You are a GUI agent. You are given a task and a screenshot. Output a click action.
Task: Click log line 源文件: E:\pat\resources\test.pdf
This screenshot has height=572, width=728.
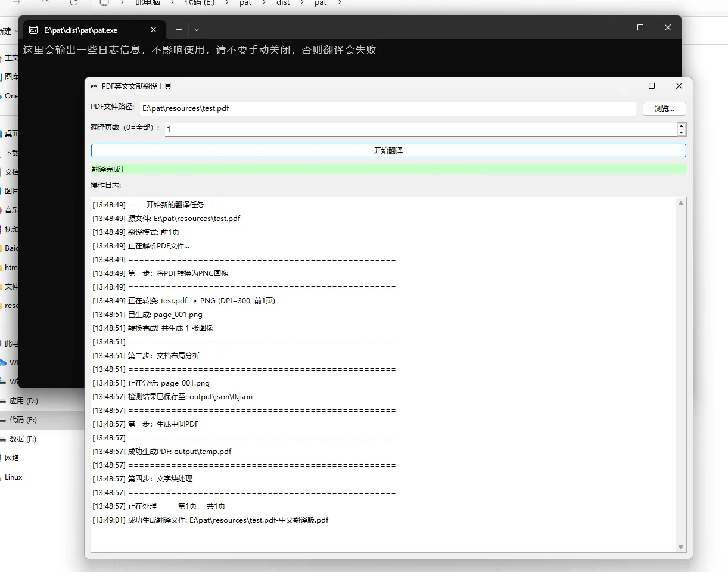coord(166,219)
